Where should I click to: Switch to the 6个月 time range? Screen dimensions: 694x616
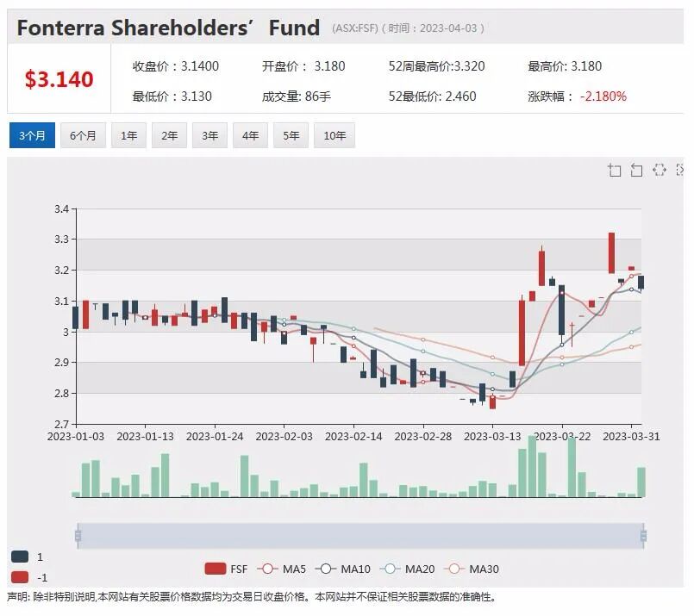[x=83, y=135]
